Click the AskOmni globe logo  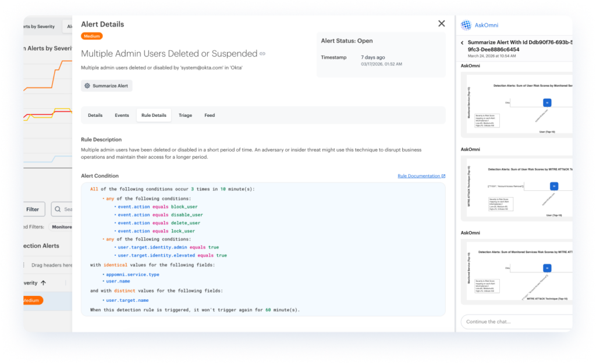[466, 25]
